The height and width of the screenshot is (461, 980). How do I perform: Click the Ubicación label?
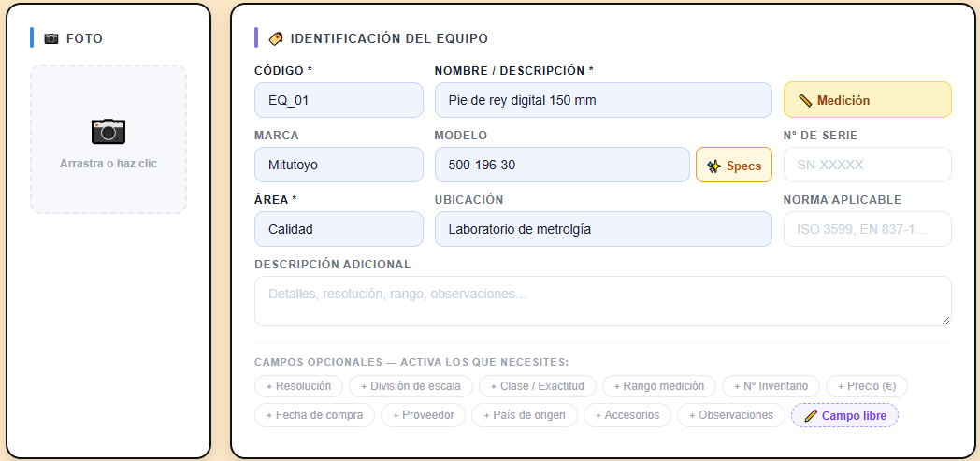[x=468, y=200]
